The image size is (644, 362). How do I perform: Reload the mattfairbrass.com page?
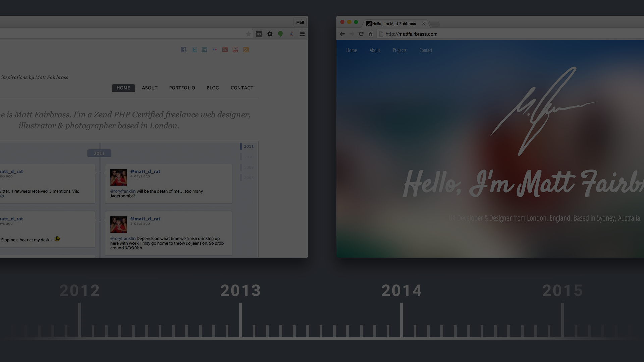point(361,34)
